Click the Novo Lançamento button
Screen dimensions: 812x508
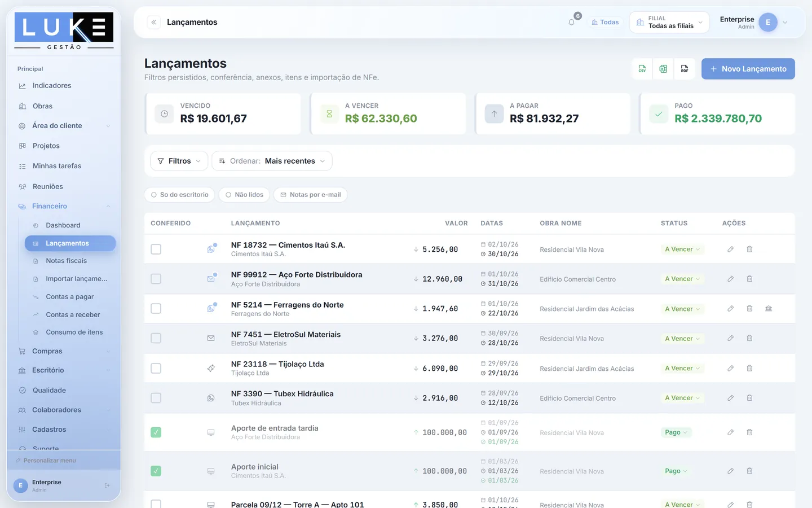(x=748, y=69)
